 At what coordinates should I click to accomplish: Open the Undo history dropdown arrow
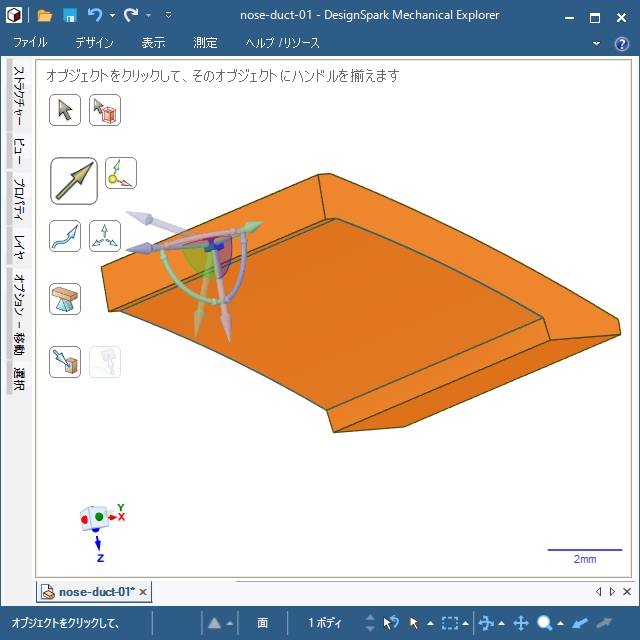112,16
